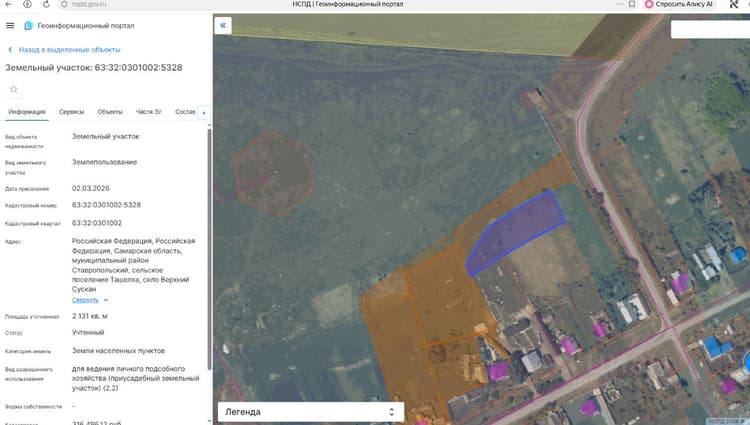Click the icon next to the back arrow

coord(27,4)
